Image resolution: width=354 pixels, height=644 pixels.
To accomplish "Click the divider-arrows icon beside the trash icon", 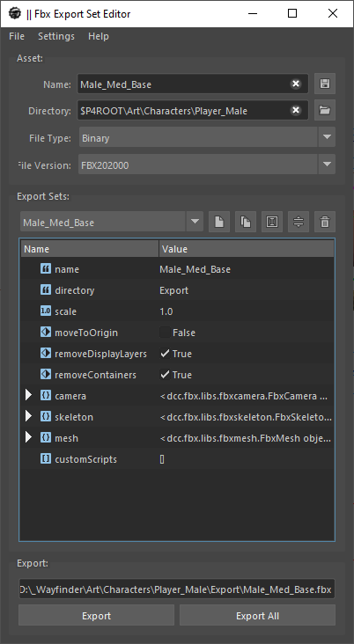I will [x=299, y=223].
